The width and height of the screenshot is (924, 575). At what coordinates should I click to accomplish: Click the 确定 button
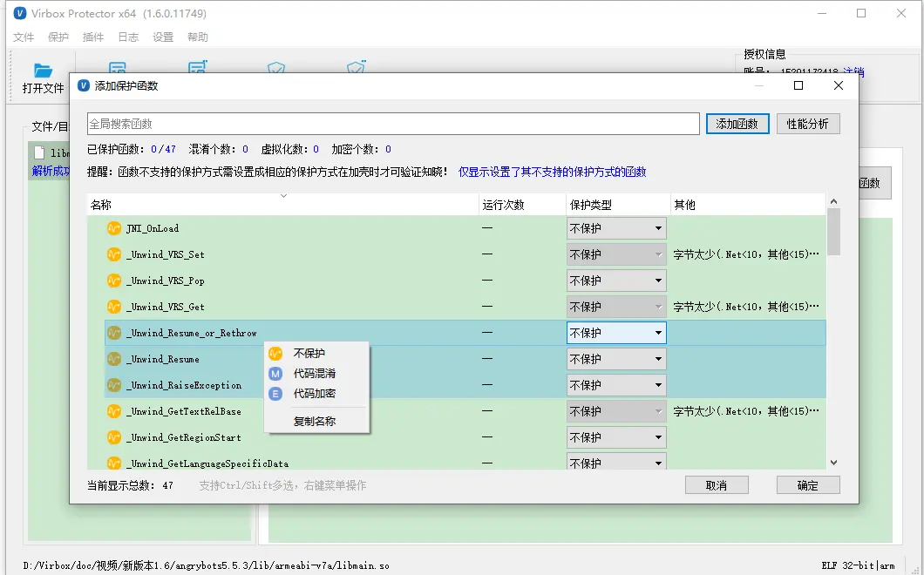pos(808,485)
